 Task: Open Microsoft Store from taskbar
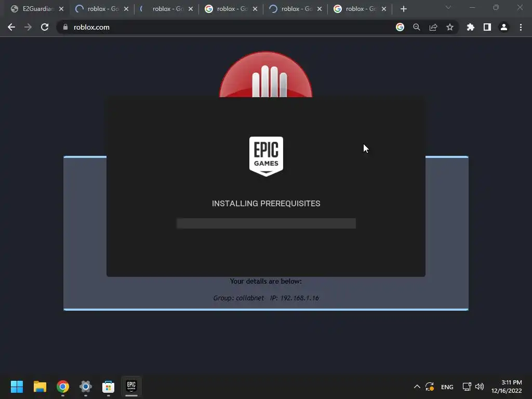point(108,387)
